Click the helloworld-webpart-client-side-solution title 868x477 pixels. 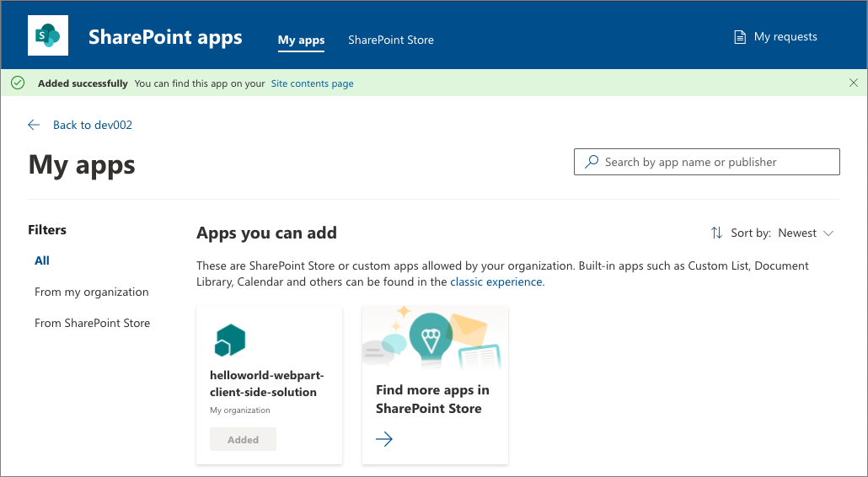[x=267, y=383]
